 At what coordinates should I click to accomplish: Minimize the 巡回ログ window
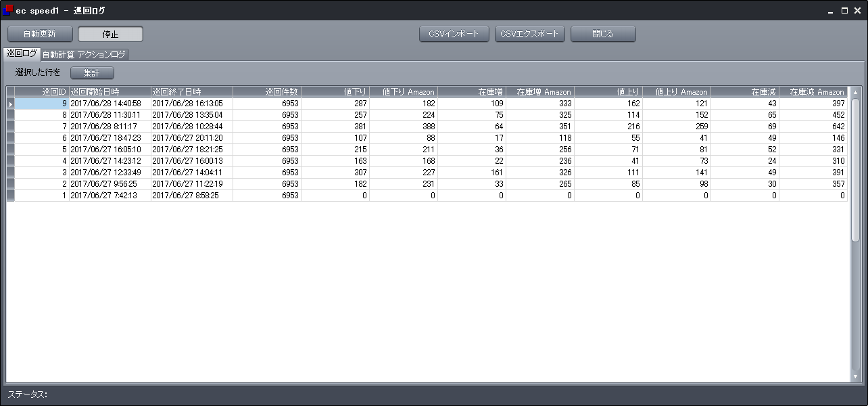tap(831, 11)
